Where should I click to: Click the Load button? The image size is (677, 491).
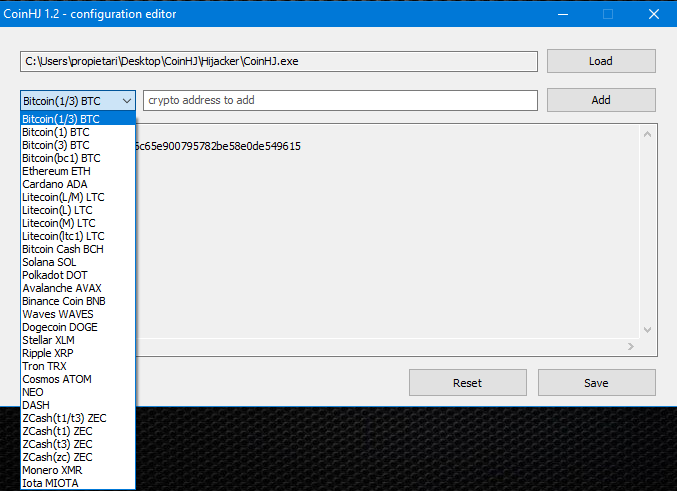point(601,61)
